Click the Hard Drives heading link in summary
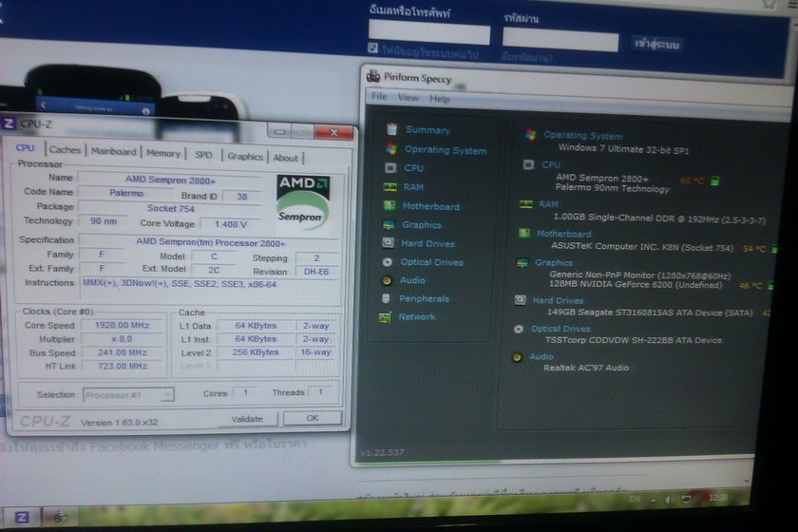The height and width of the screenshot is (532, 798). tap(558, 300)
